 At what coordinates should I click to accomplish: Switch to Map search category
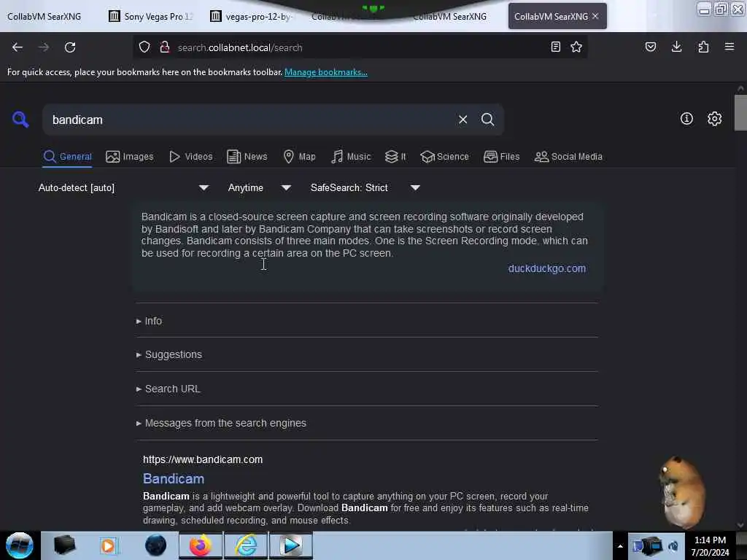(x=299, y=157)
